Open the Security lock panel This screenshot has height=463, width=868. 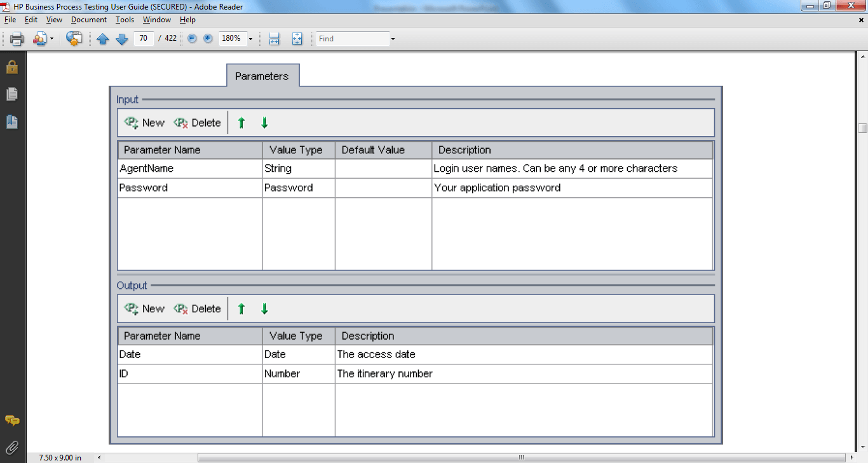(x=12, y=67)
